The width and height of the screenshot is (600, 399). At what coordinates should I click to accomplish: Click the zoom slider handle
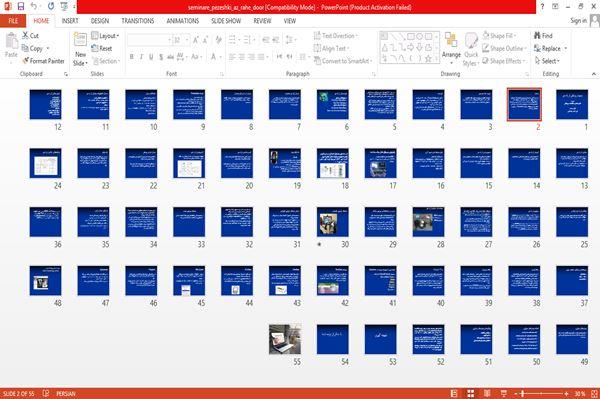(523, 393)
